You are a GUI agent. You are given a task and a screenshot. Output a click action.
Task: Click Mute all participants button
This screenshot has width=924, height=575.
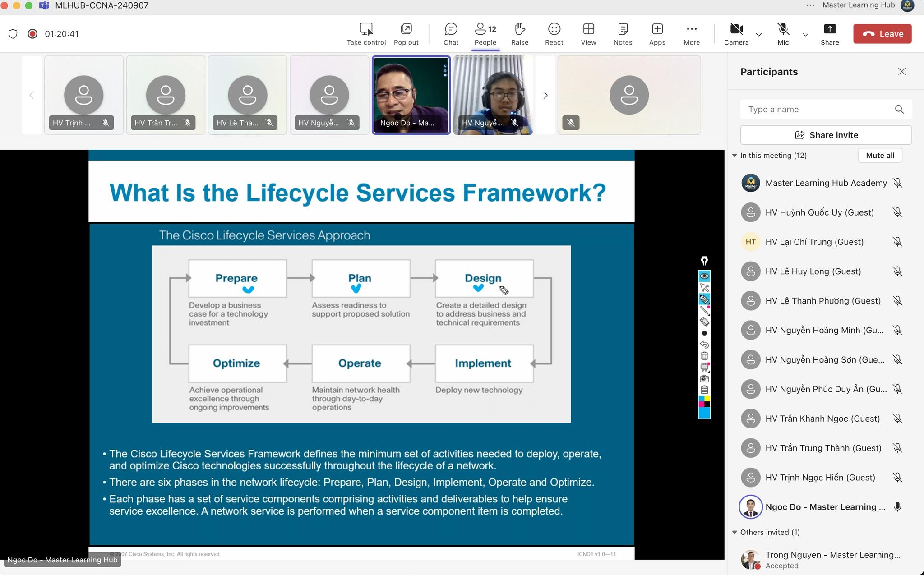point(880,156)
